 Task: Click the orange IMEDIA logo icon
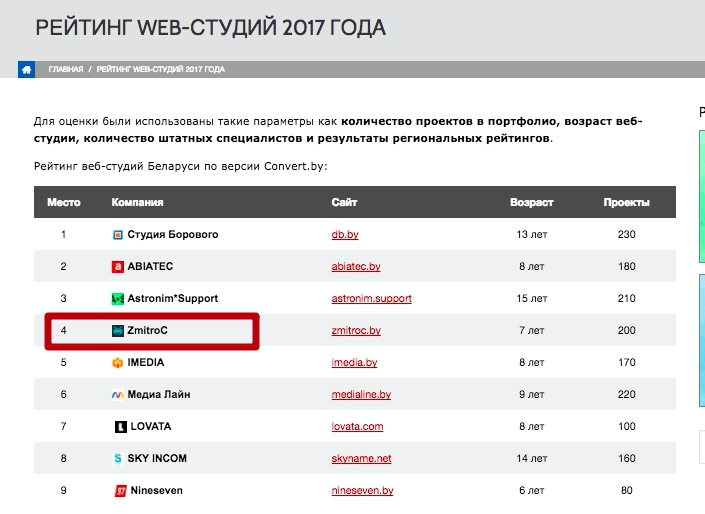117,362
